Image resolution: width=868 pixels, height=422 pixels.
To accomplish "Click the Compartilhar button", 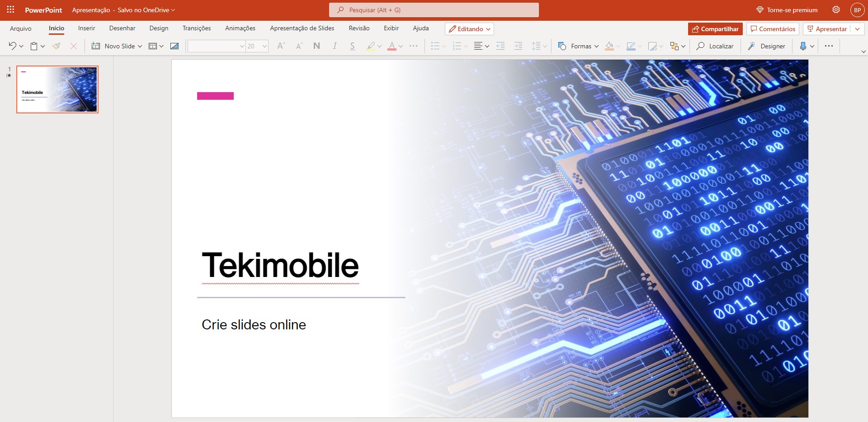I will pyautogui.click(x=715, y=29).
